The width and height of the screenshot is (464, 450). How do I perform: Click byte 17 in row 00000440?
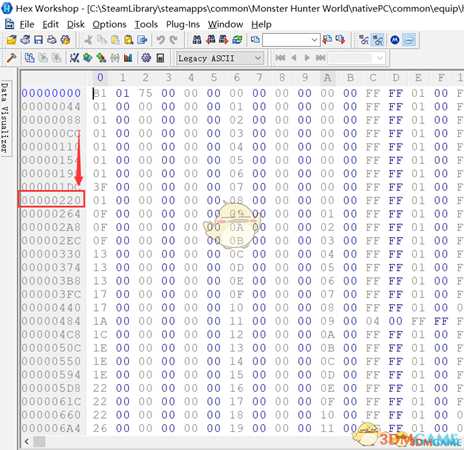pyautogui.click(x=100, y=308)
